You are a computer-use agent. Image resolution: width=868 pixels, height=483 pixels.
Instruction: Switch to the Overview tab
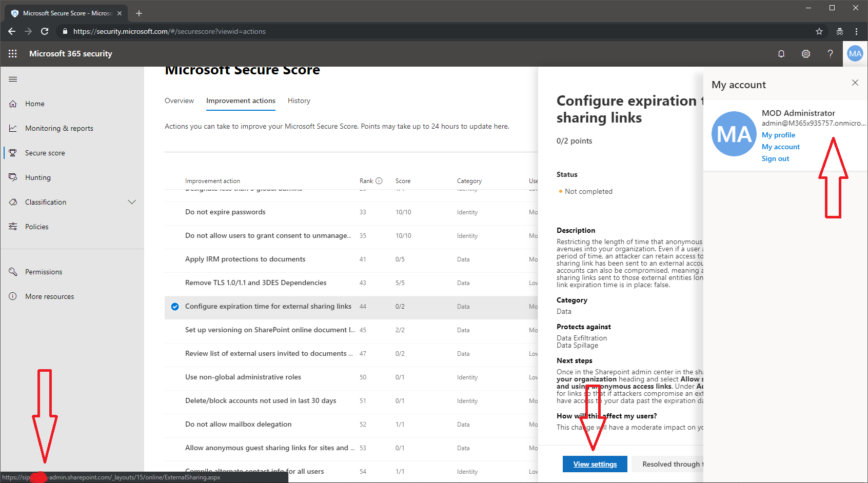pyautogui.click(x=179, y=101)
